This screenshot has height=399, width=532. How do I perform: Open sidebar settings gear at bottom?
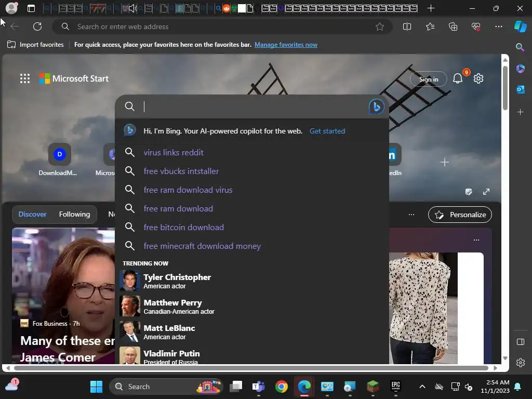coord(520,363)
